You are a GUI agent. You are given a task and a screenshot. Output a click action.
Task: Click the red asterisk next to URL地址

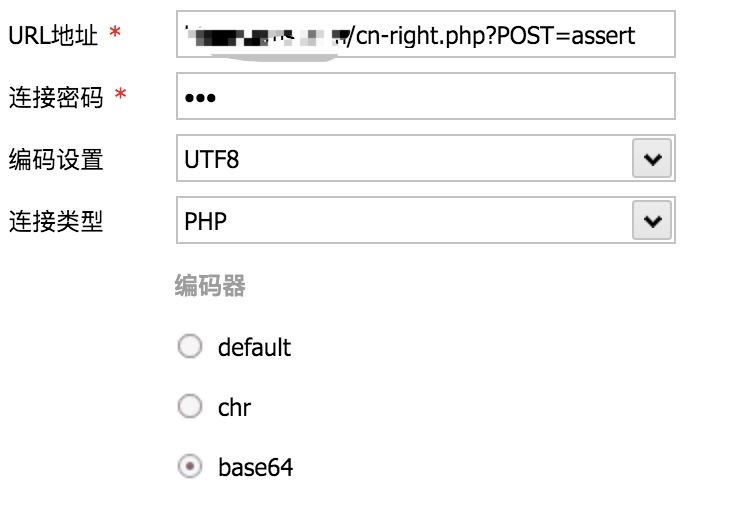(116, 36)
